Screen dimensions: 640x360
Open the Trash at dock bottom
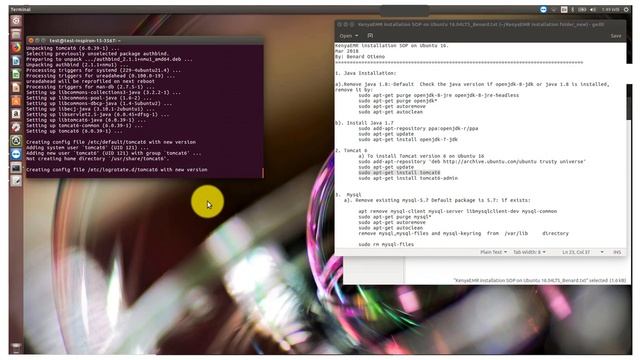(x=16, y=348)
